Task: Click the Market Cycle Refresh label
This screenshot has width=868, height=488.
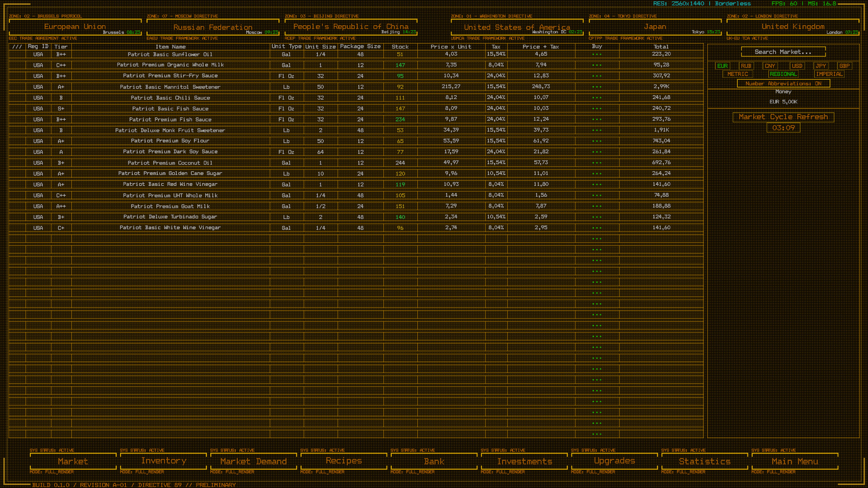Action: coord(783,117)
